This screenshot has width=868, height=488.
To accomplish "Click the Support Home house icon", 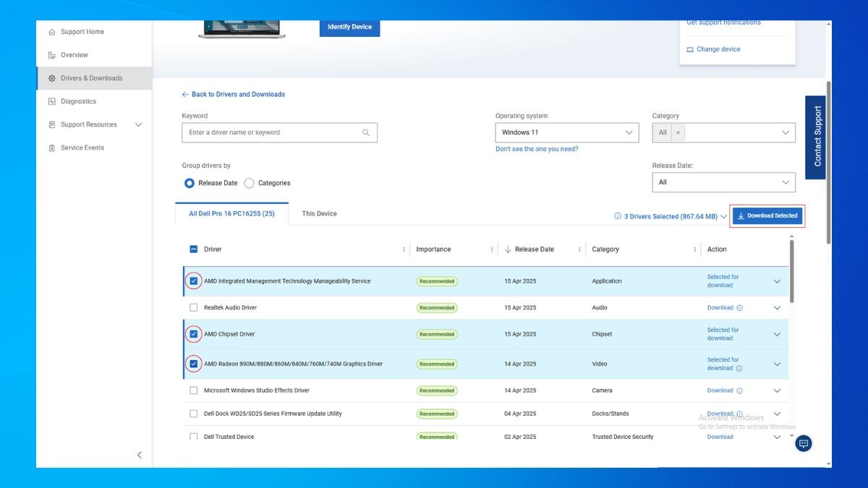I will (x=51, y=32).
